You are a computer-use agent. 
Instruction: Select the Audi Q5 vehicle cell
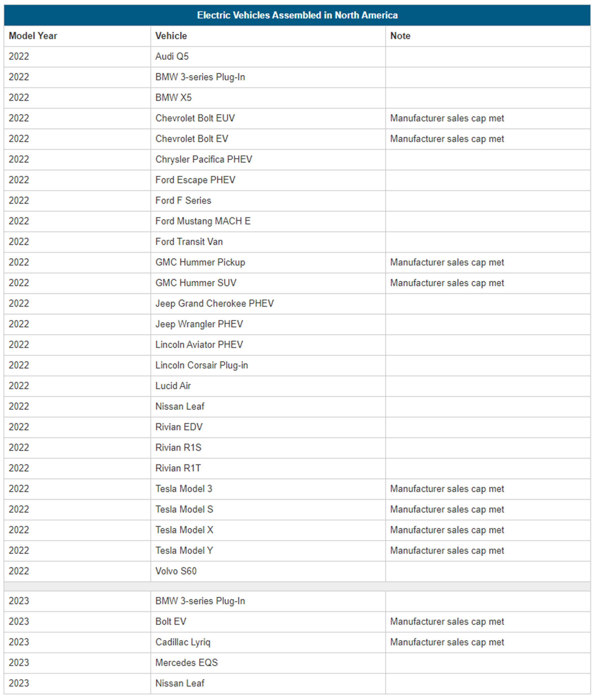tap(172, 57)
